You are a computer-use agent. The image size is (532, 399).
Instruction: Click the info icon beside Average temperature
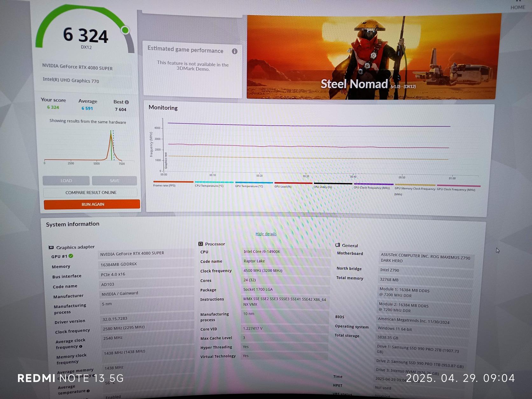[88, 391]
